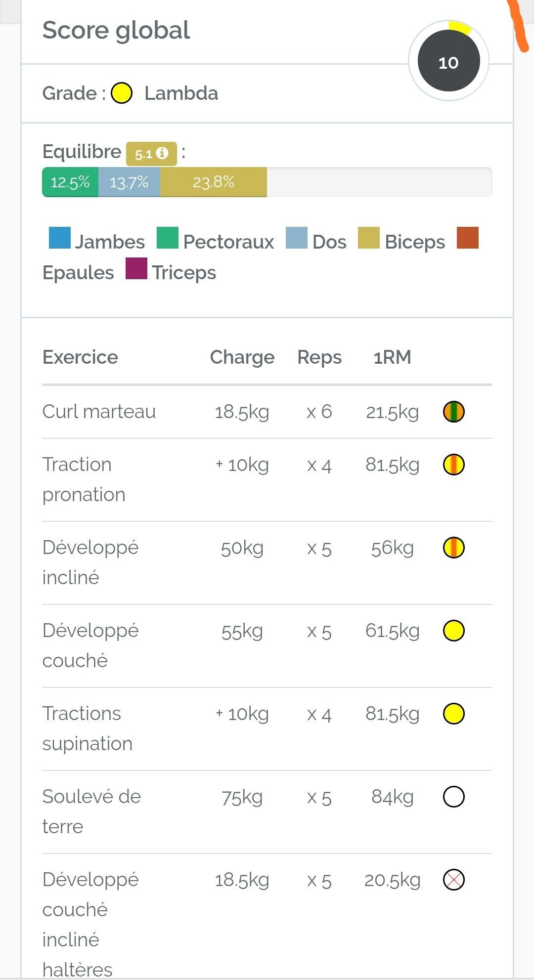
Task: Click the 1RM column header
Action: click(x=392, y=357)
